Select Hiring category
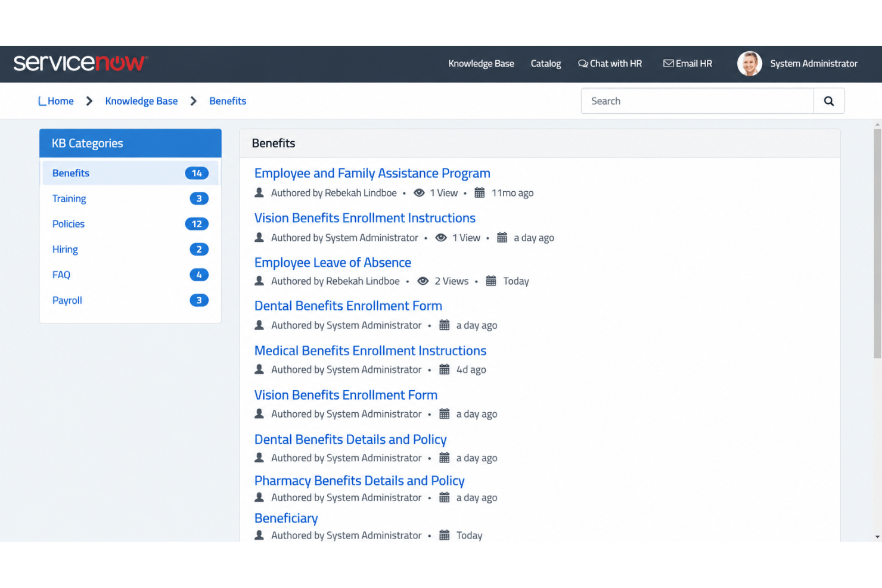882x588 pixels. point(130,250)
